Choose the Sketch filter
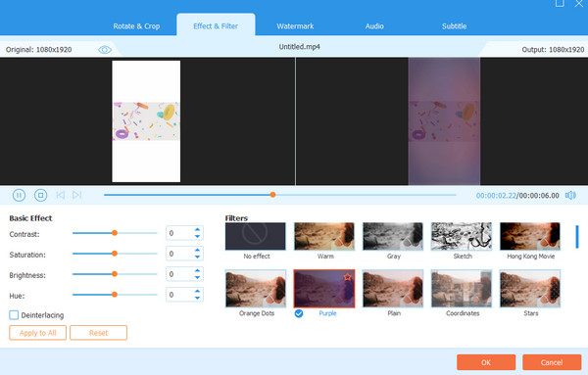 462,236
